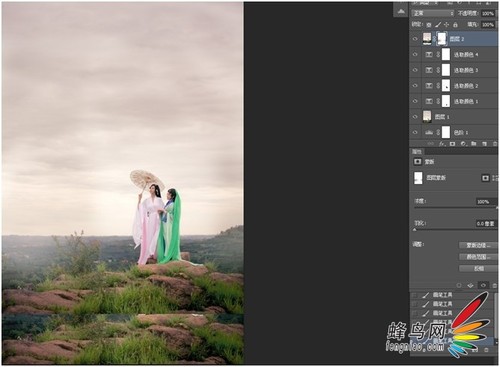Click the add layer mask icon
Image resolution: width=500 pixels, height=367 pixels.
[x=452, y=144]
